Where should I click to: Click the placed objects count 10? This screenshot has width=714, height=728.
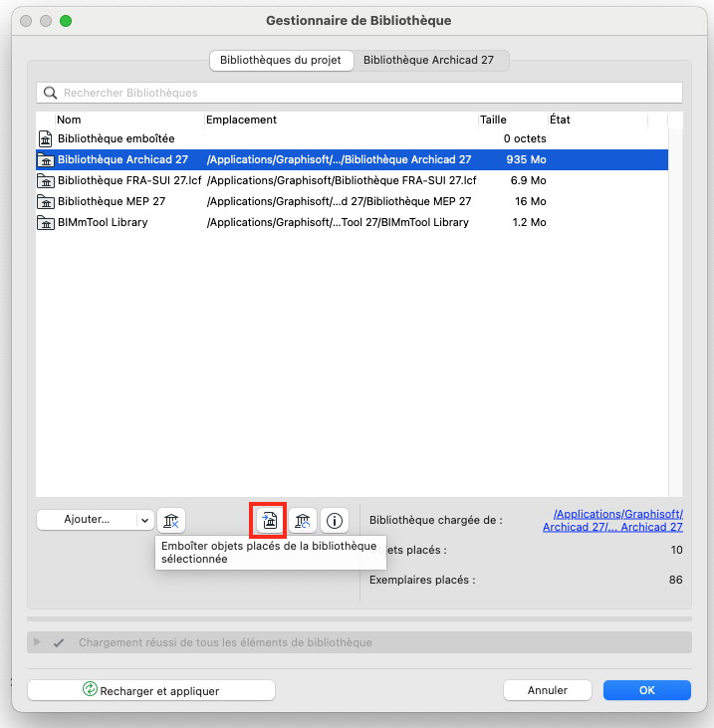coord(676,550)
